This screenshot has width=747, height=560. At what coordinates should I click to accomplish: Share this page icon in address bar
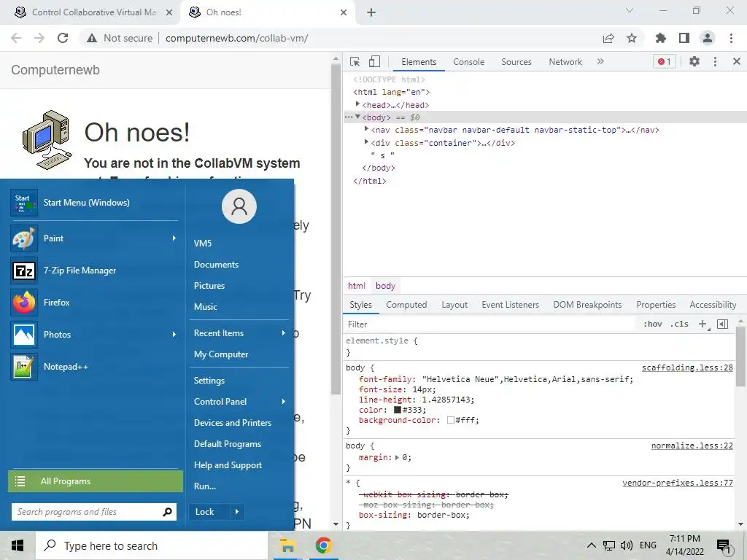(x=608, y=38)
